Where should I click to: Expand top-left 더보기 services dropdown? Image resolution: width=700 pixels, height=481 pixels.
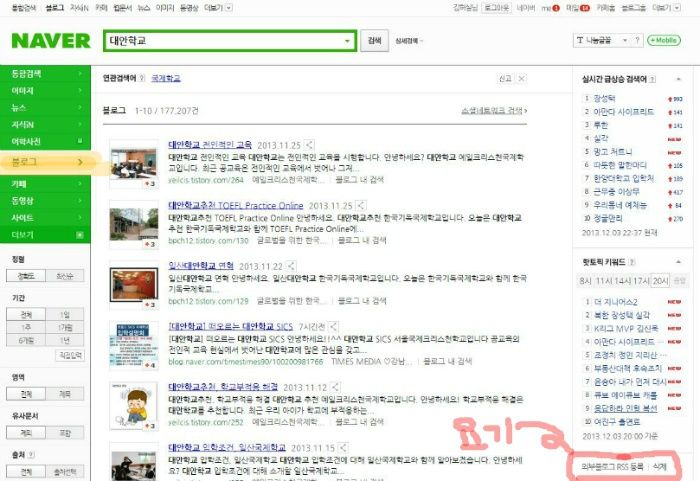(x=229, y=8)
